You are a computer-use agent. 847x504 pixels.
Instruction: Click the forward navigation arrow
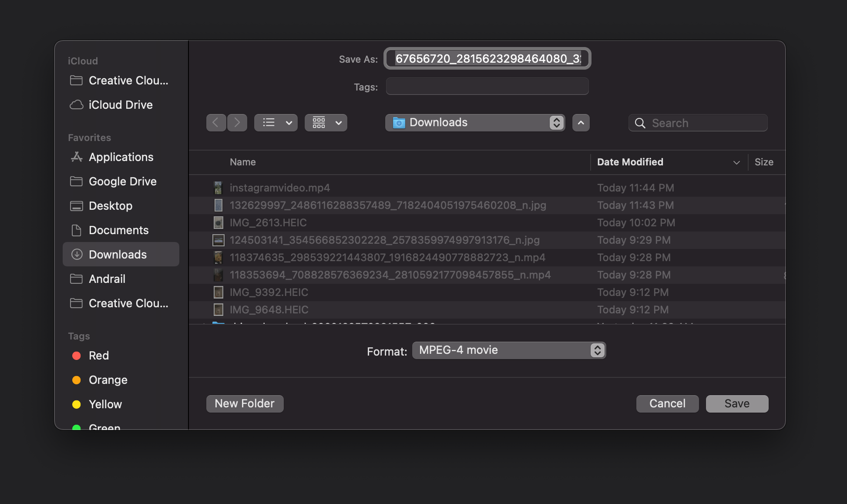[237, 123]
